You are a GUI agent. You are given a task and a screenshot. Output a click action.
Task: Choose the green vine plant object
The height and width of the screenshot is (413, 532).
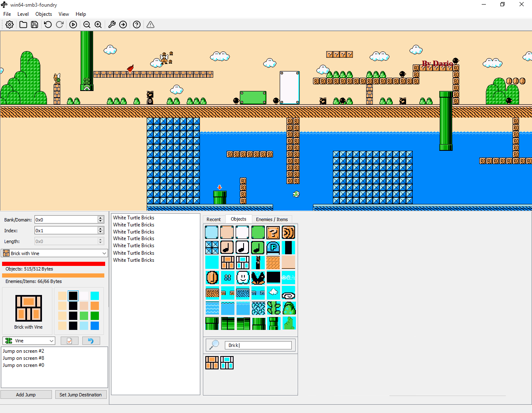pyautogui.click(x=273, y=308)
